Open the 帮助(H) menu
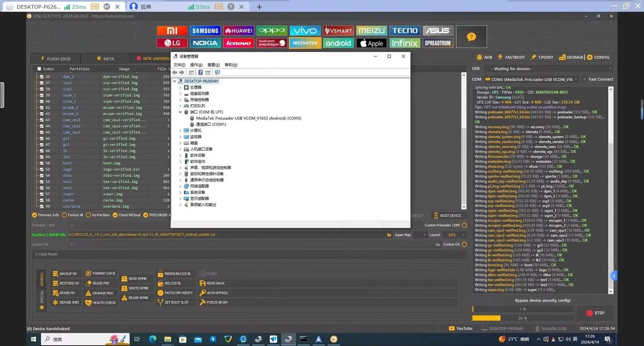Screen dimensions: 644x346 (x=231, y=65)
